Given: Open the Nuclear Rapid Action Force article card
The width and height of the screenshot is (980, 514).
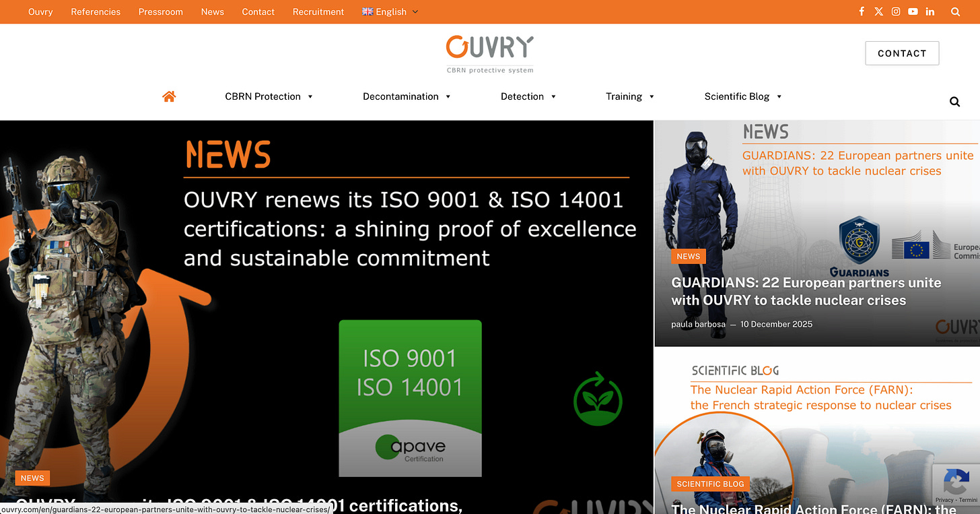Looking at the screenshot, I should click(x=817, y=431).
